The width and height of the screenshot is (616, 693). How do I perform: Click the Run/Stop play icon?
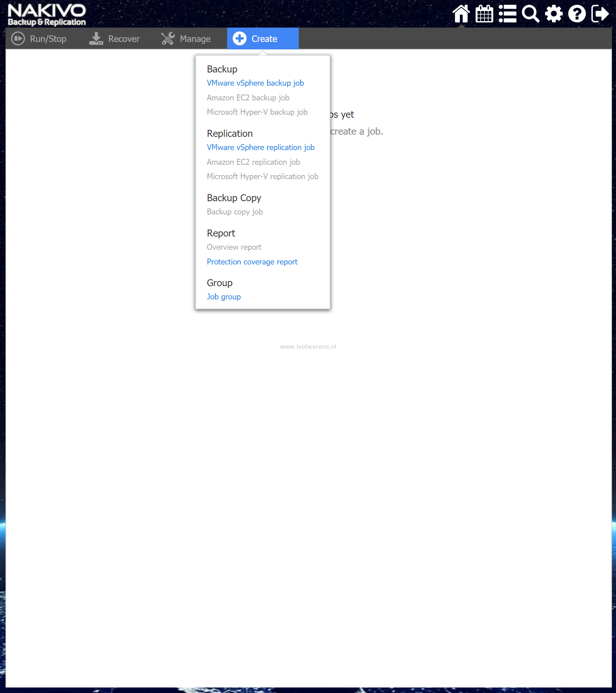pos(18,39)
